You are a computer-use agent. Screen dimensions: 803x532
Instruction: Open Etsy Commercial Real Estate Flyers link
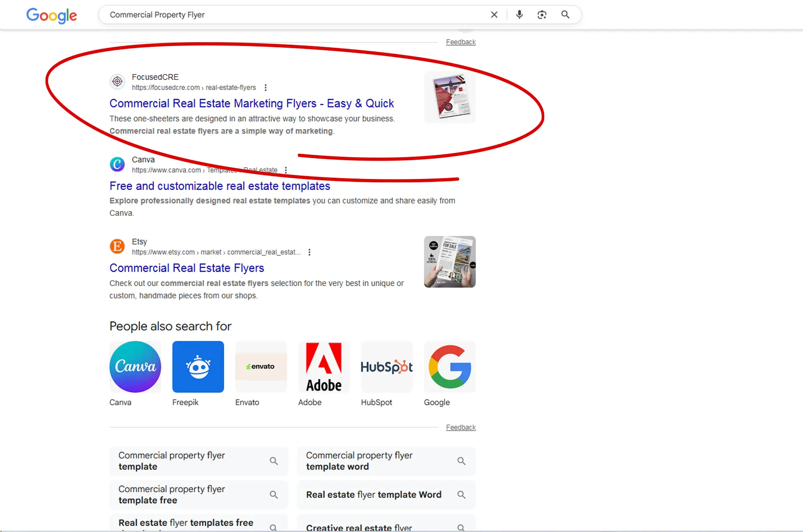point(187,268)
